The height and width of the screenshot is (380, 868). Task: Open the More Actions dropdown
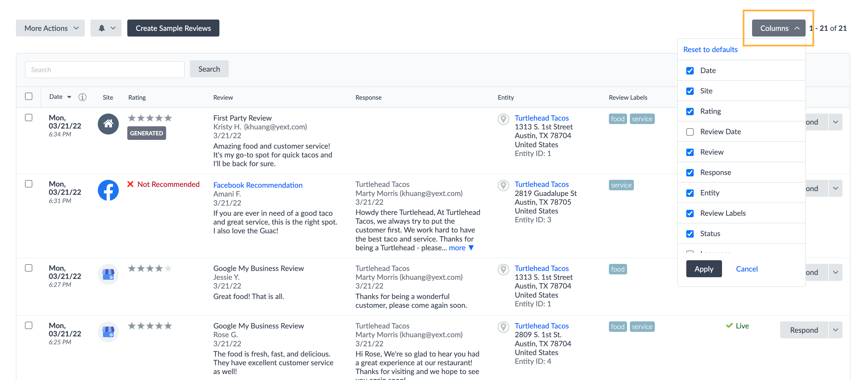(x=50, y=28)
